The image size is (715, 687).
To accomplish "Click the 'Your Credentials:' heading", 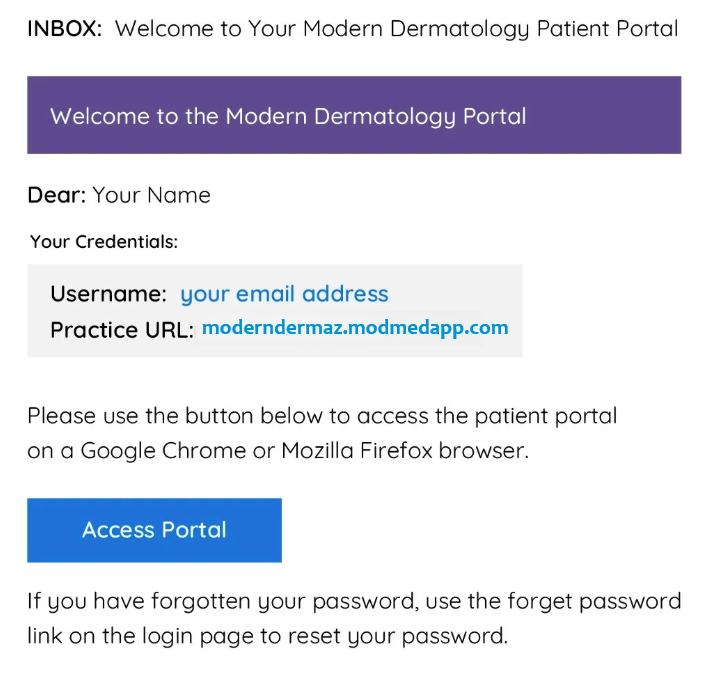I will 104,242.
